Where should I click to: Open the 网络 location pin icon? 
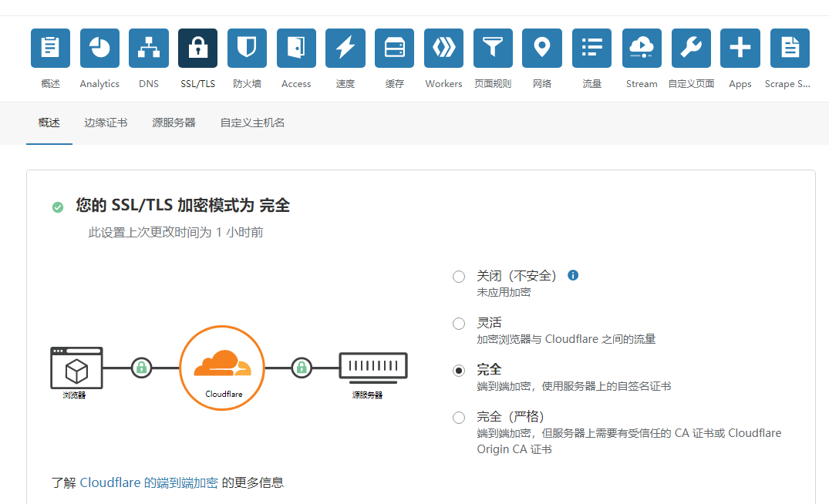542,48
